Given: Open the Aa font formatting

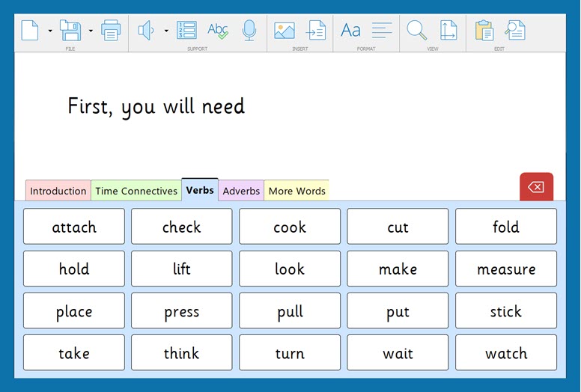Looking at the screenshot, I should click(350, 30).
